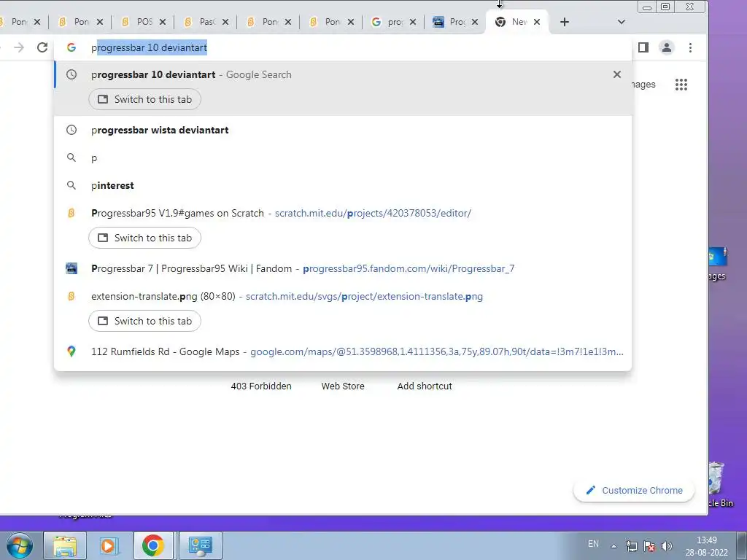Click the Google icon in the address bar

[x=71, y=47]
